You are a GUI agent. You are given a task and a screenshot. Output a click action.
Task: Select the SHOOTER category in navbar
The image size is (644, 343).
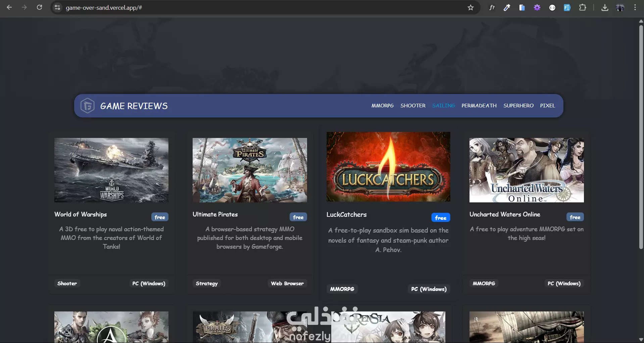[x=413, y=105]
